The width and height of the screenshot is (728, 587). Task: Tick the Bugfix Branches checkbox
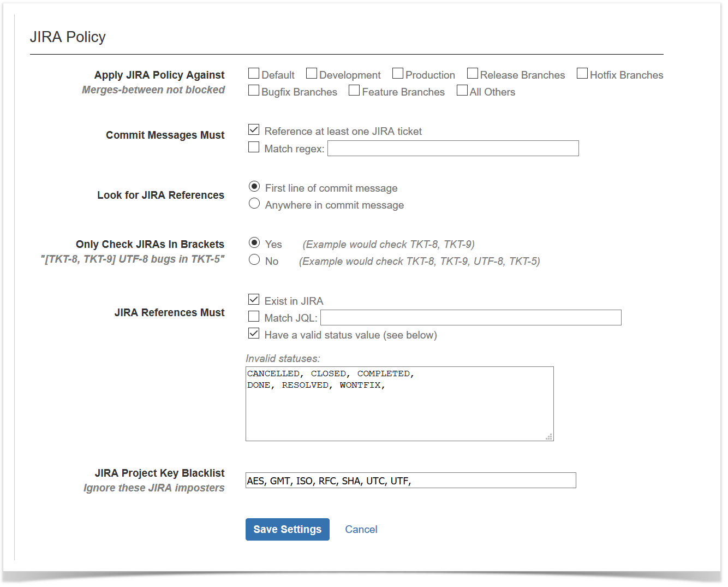(254, 91)
